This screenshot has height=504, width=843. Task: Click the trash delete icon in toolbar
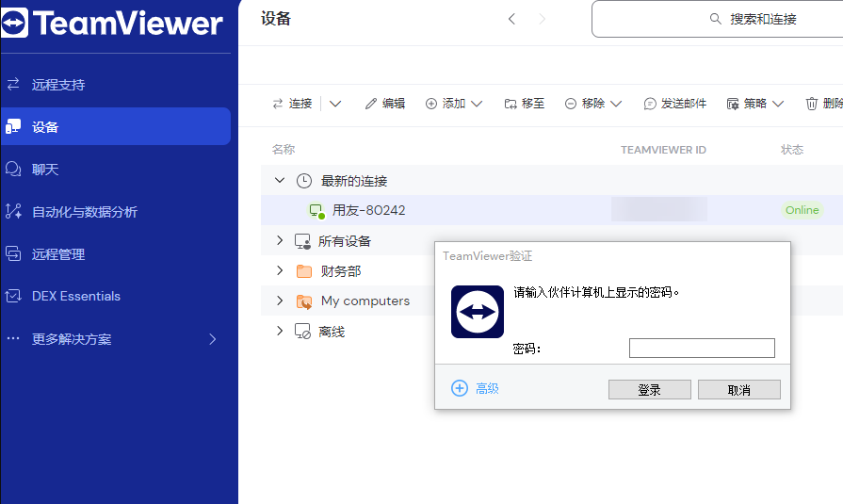[811, 104]
